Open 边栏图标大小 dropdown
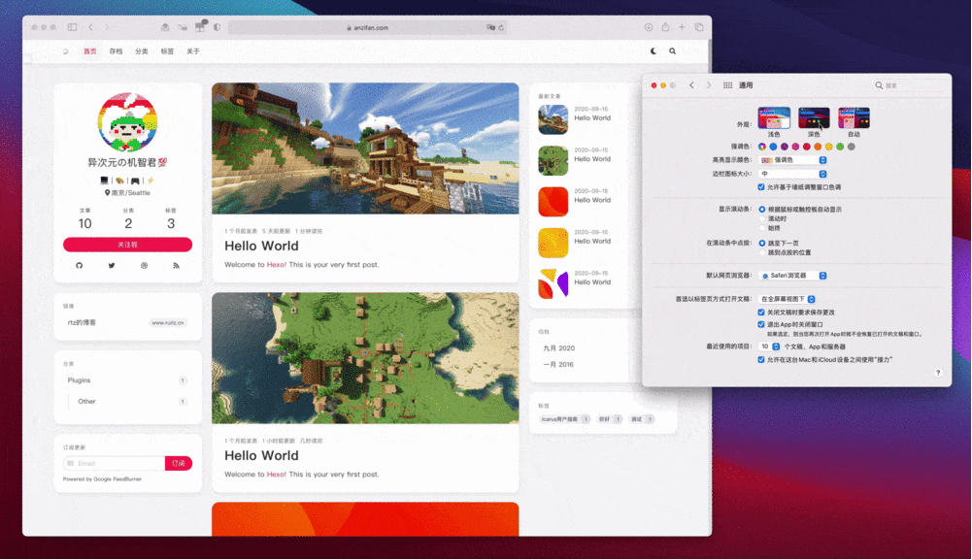 pos(793,174)
